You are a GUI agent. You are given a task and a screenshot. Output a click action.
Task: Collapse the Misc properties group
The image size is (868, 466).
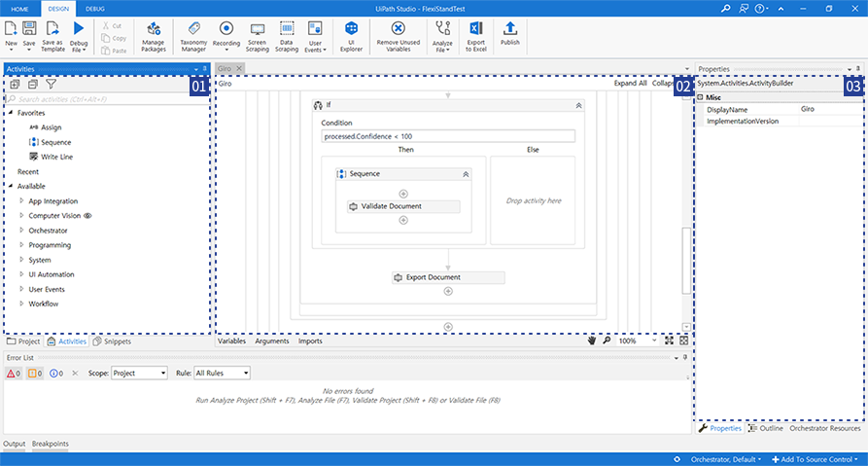click(700, 97)
